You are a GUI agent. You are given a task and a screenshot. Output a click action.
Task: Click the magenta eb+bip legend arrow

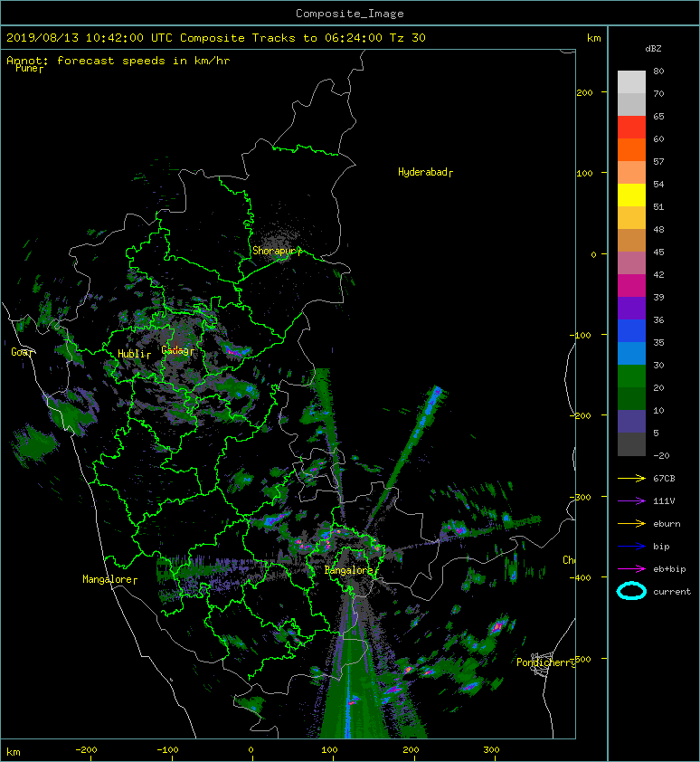pyautogui.click(x=631, y=569)
